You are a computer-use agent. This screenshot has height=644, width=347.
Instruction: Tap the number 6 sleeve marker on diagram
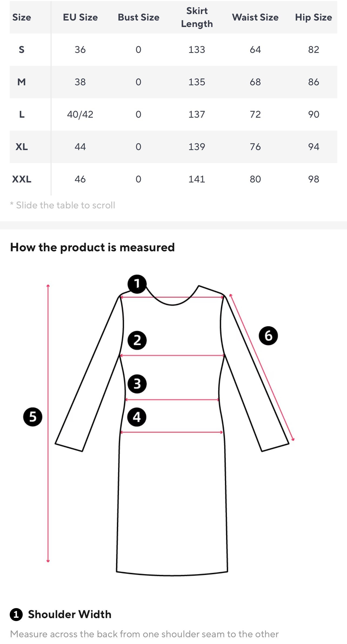[268, 336]
